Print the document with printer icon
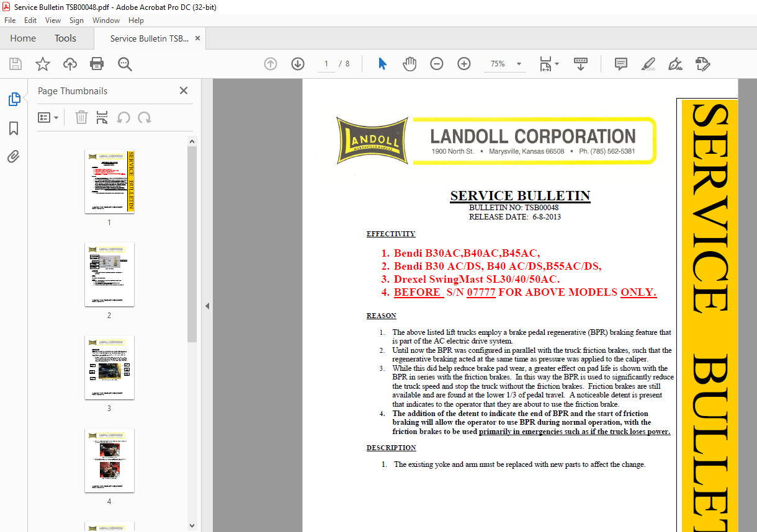This screenshot has width=757, height=532. pos(97,64)
